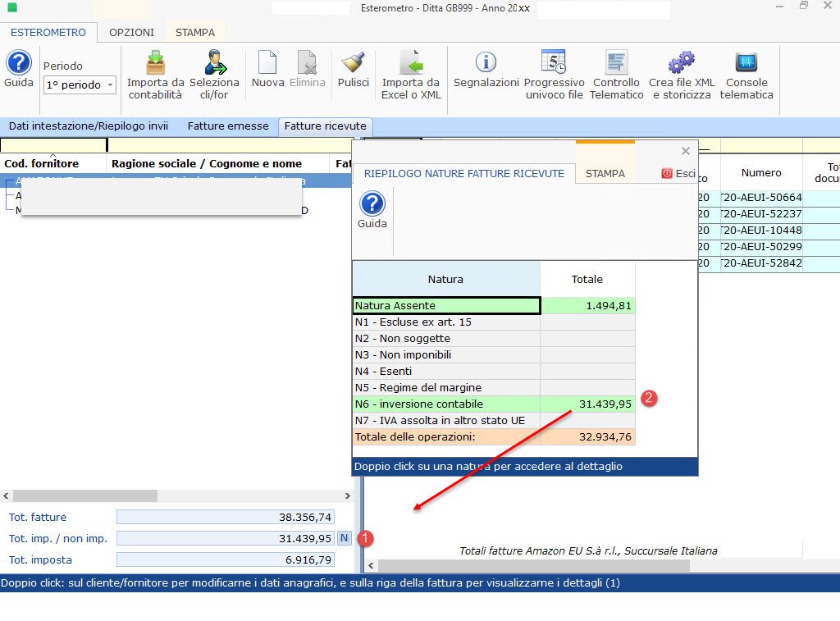
Task: Click the Tot. fatture value field
Action: coord(226,517)
